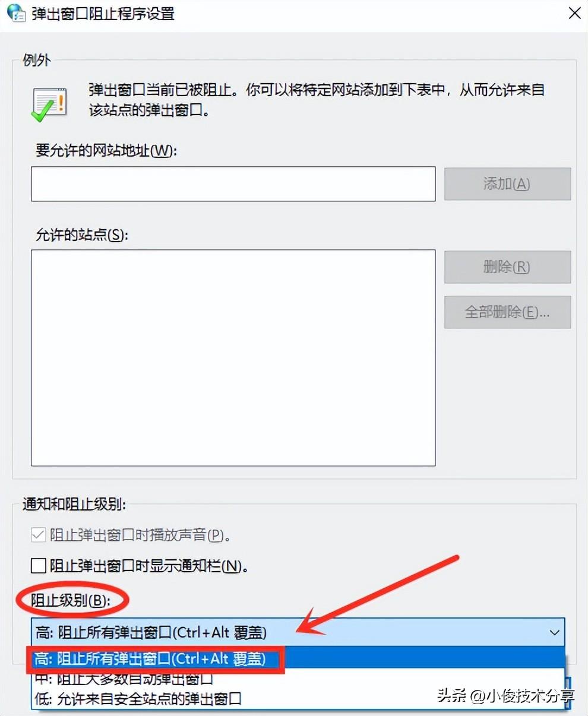Screen dimensions: 588x716
Task: Click the 要允许的网站地址(W) label
Action: pyautogui.click(x=106, y=150)
